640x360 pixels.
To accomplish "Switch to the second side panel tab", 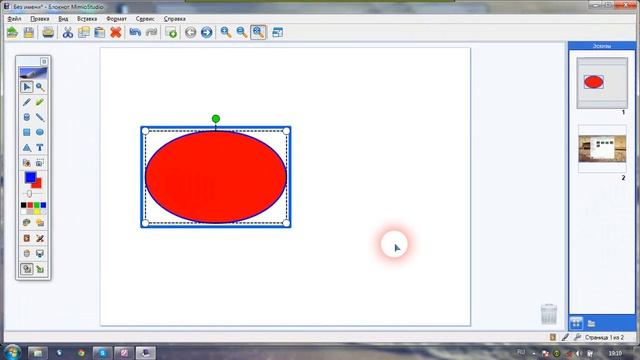I will pyautogui.click(x=591, y=324).
